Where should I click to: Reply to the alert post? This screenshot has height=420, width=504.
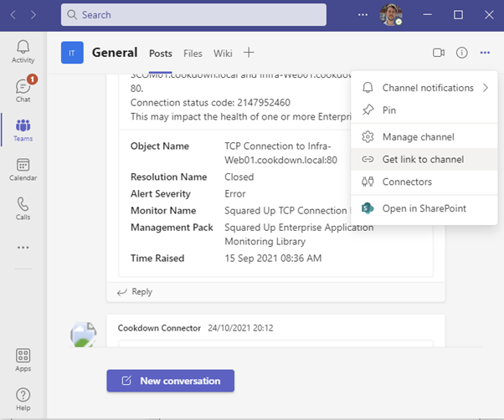coord(135,291)
